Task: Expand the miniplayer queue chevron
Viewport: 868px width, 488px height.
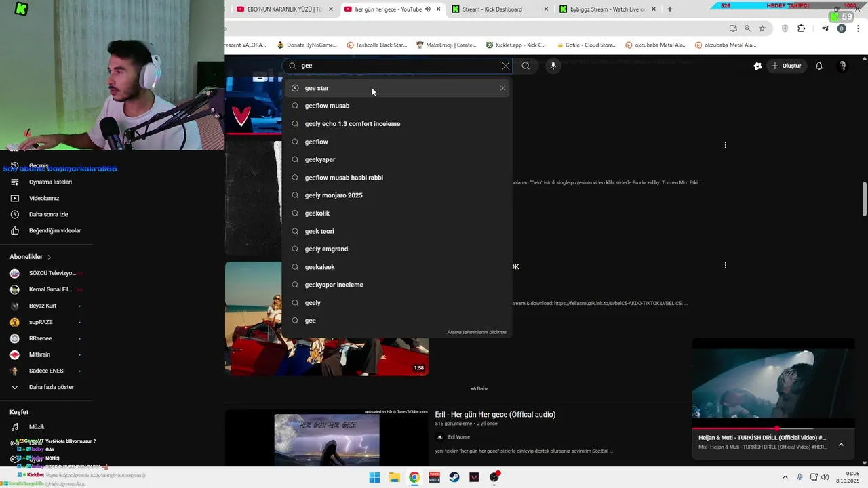Action: pos(841,445)
